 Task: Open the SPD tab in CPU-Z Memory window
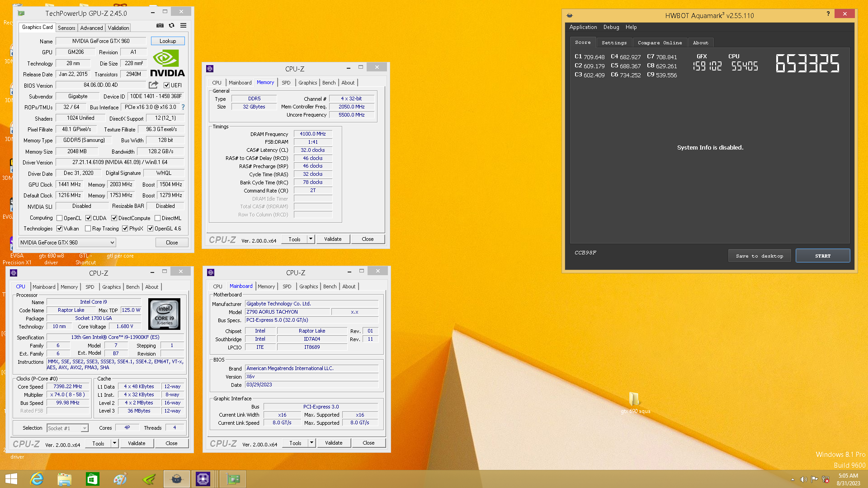point(286,83)
